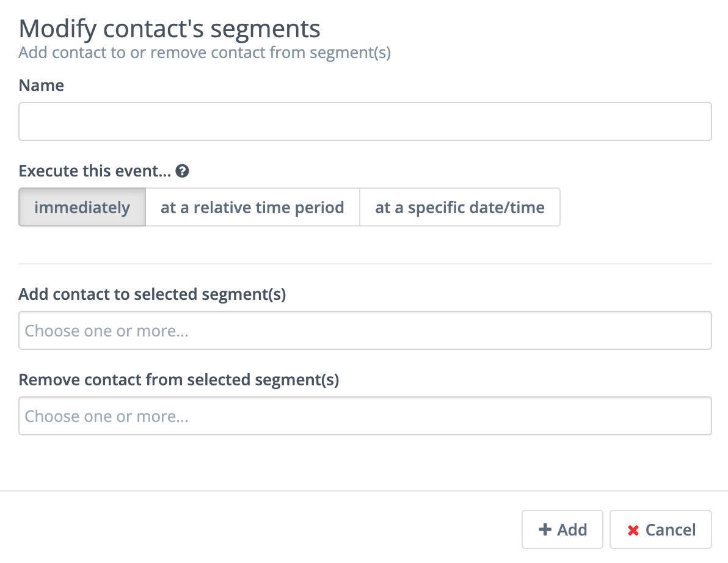The height and width of the screenshot is (563, 728).
Task: Click the Add button to save the event
Action: pos(562,529)
